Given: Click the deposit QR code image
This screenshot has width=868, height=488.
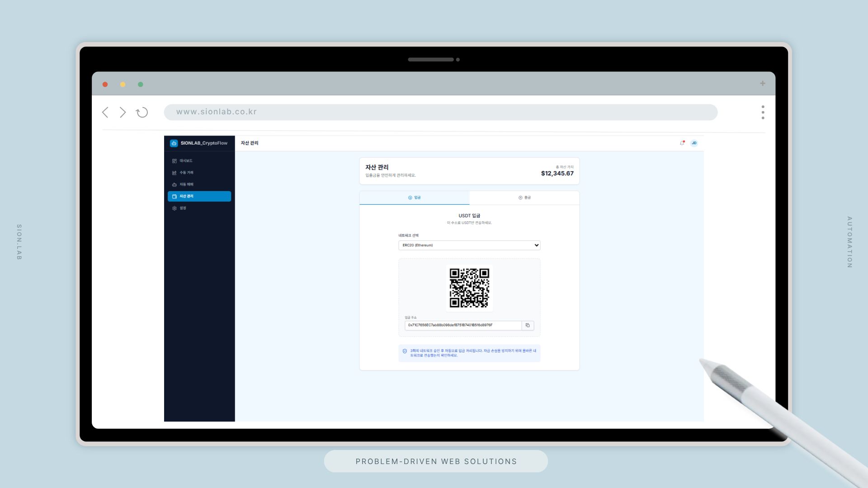Looking at the screenshot, I should coord(469,288).
